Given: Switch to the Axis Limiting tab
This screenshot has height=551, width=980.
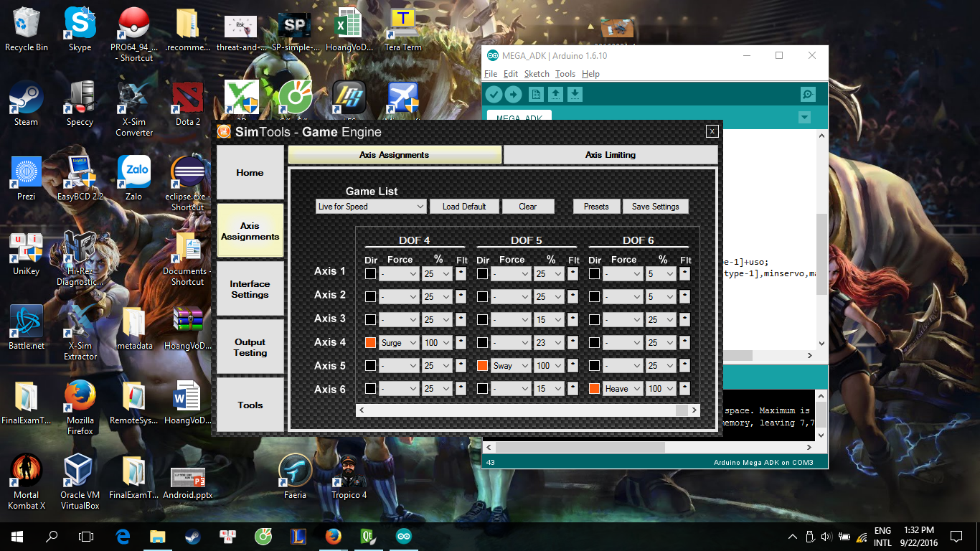Looking at the screenshot, I should (611, 155).
